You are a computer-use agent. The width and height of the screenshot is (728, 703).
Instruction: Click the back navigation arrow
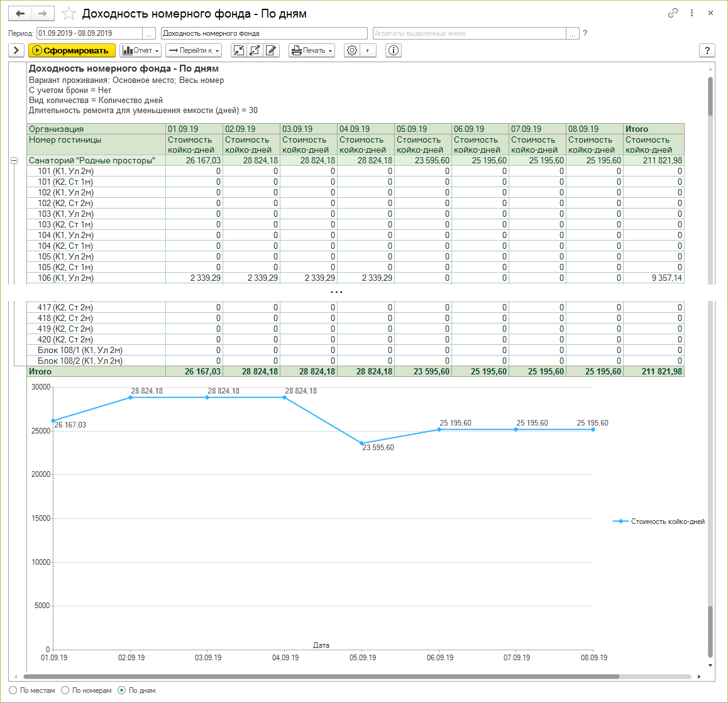(20, 13)
